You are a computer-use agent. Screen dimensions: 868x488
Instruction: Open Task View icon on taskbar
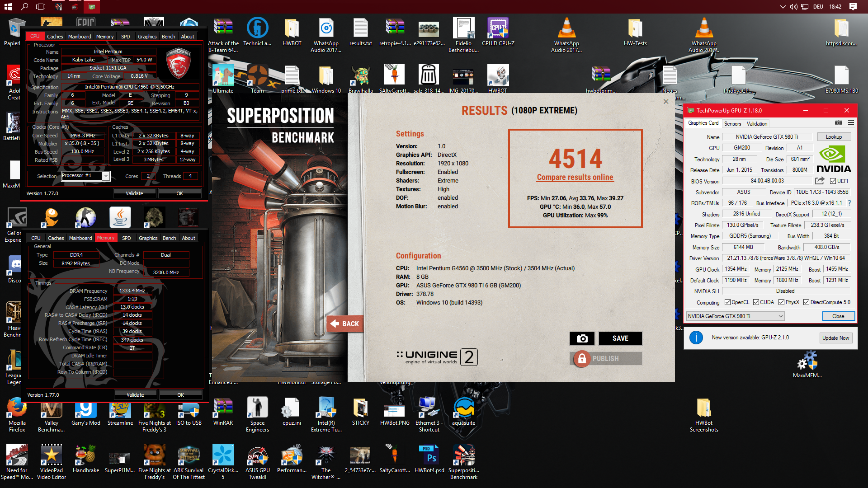[x=41, y=7]
